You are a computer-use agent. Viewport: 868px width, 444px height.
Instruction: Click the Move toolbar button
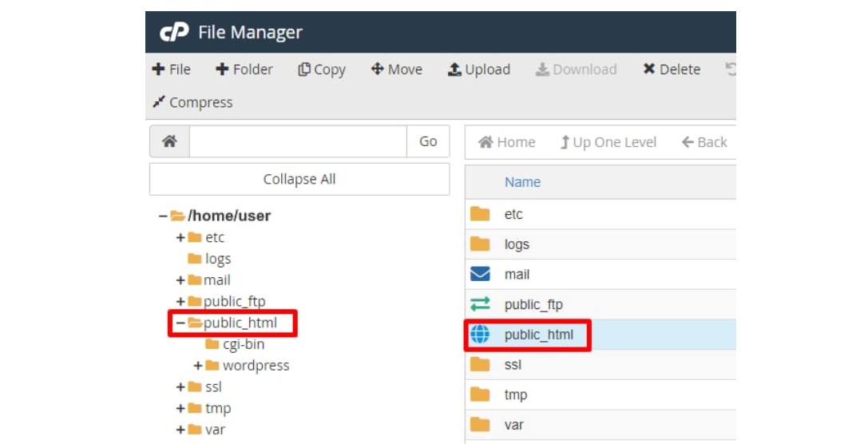click(x=397, y=69)
